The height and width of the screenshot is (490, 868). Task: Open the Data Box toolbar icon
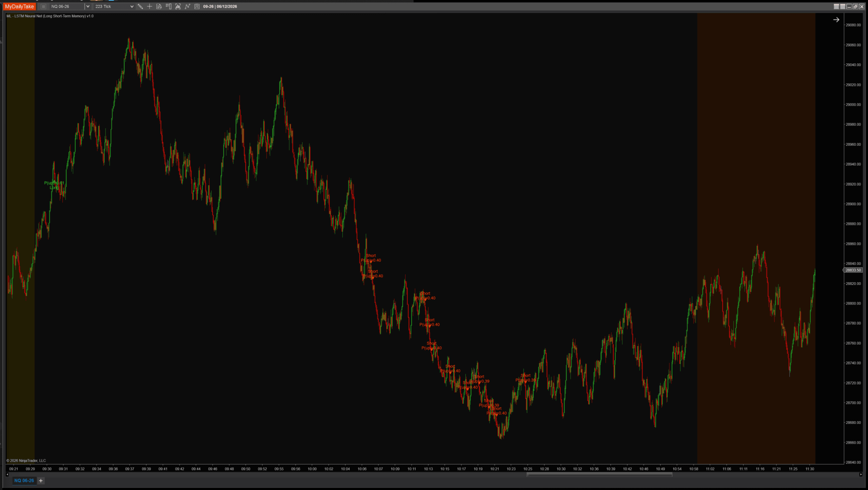[x=159, y=6]
